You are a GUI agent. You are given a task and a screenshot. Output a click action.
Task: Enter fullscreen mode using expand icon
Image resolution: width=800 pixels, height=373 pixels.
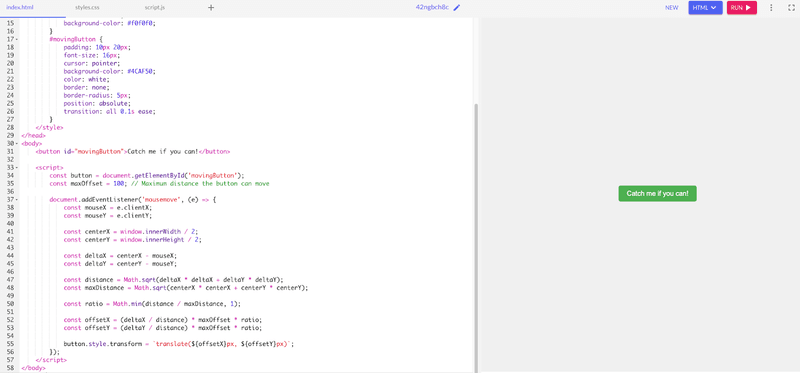point(791,8)
